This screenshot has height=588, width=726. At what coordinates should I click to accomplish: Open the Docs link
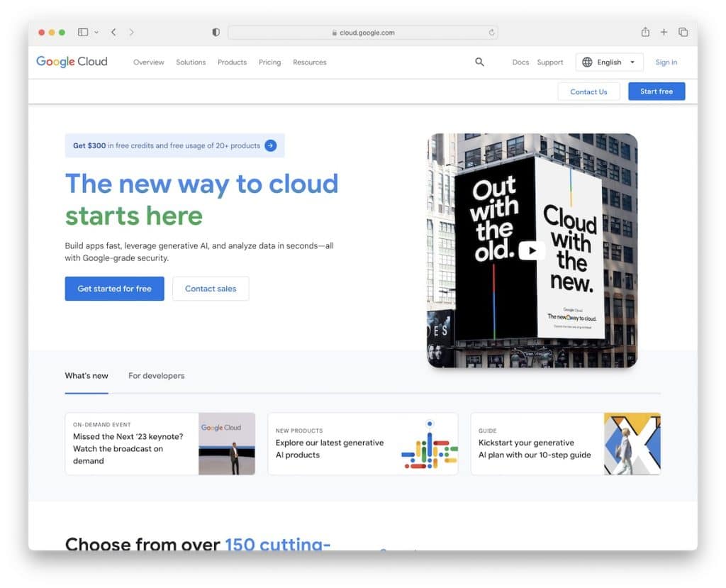coord(520,62)
